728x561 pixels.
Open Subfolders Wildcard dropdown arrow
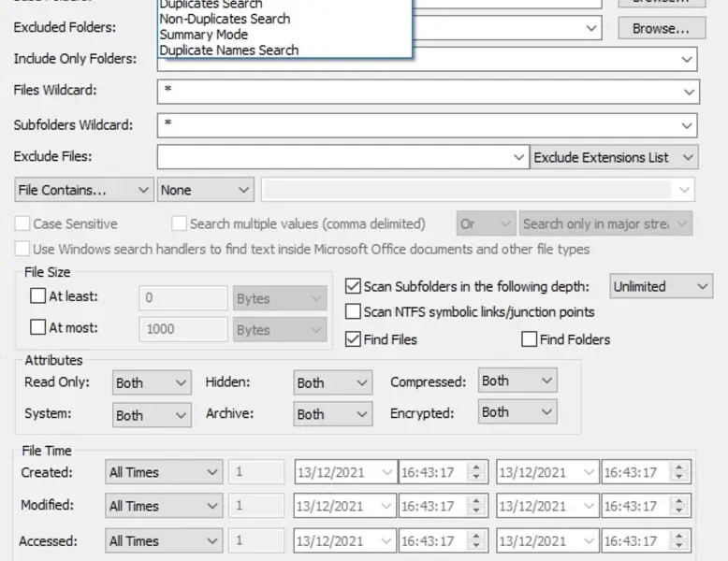click(x=686, y=125)
